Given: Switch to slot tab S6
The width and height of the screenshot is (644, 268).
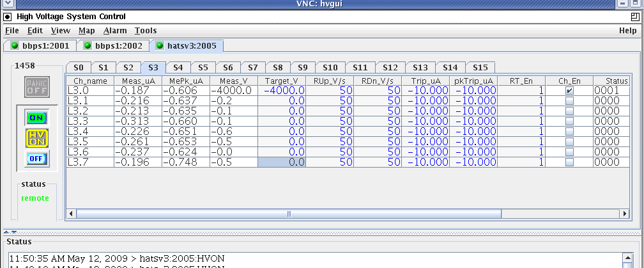Looking at the screenshot, I should point(228,68).
